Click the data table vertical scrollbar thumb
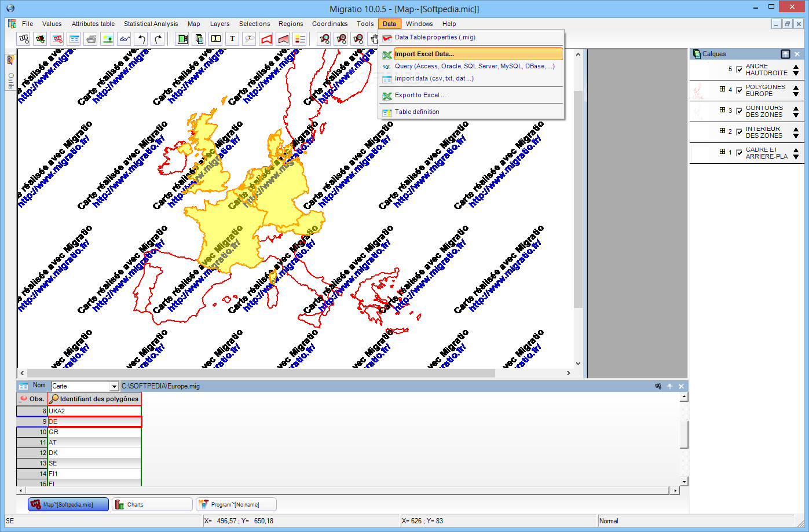 pyautogui.click(x=684, y=434)
